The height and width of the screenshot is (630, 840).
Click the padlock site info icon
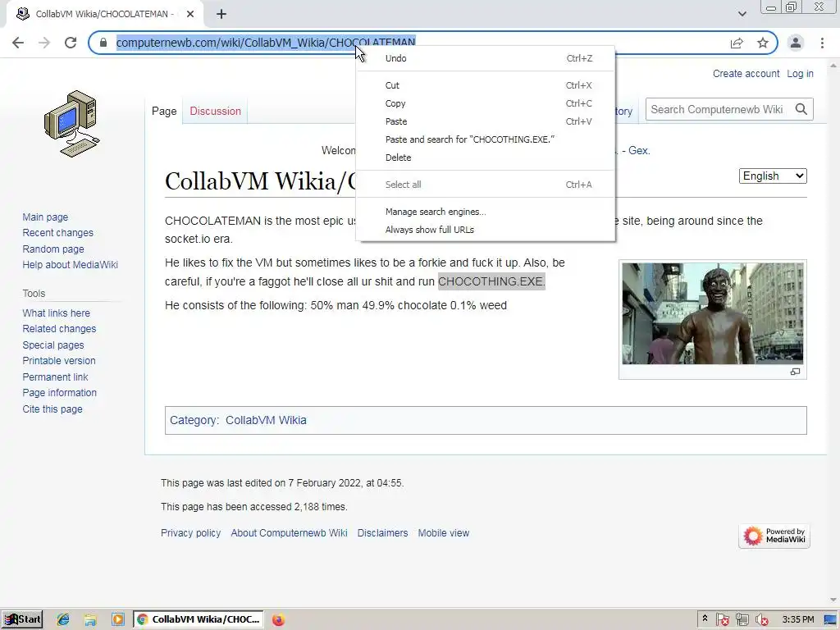pyautogui.click(x=103, y=43)
